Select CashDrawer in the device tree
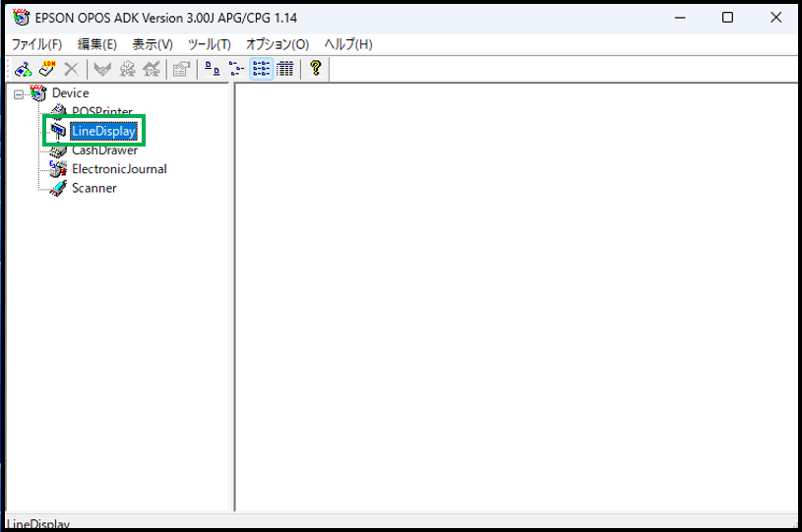The image size is (802, 532). pos(104,150)
